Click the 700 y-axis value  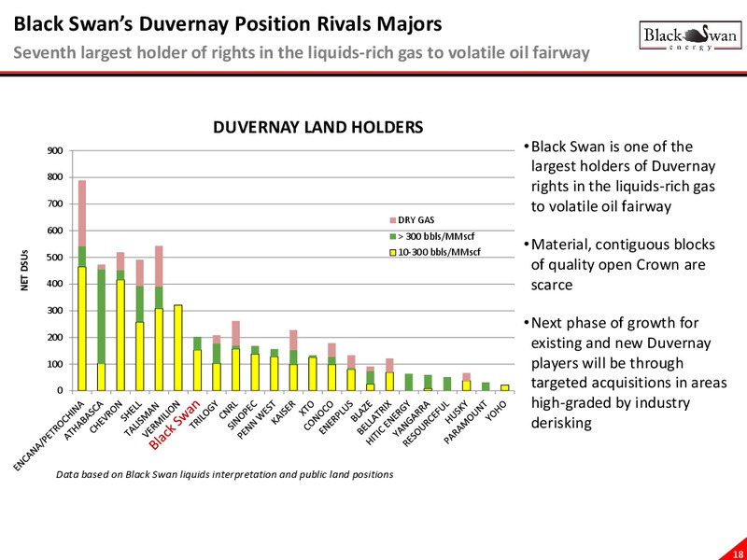tap(55, 204)
